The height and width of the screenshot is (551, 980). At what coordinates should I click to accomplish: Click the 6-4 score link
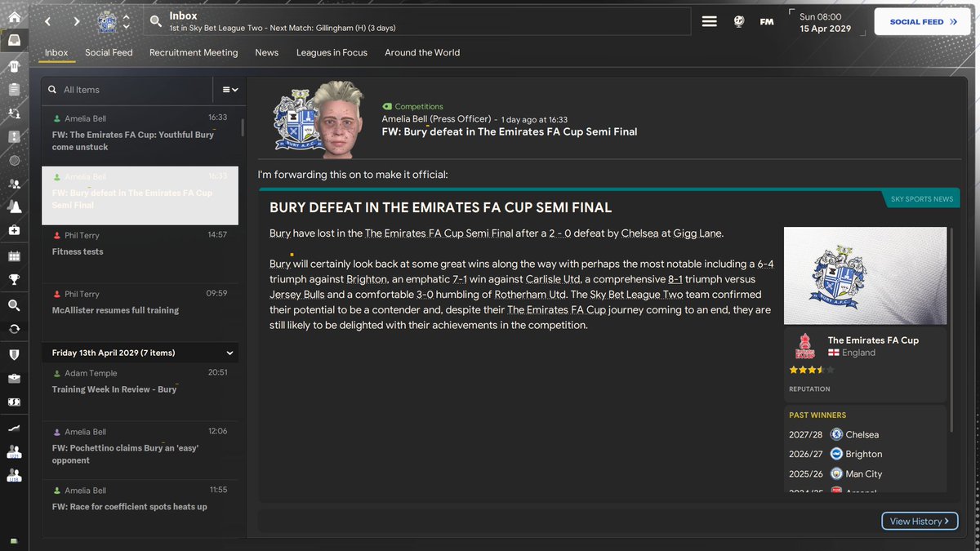pos(765,264)
